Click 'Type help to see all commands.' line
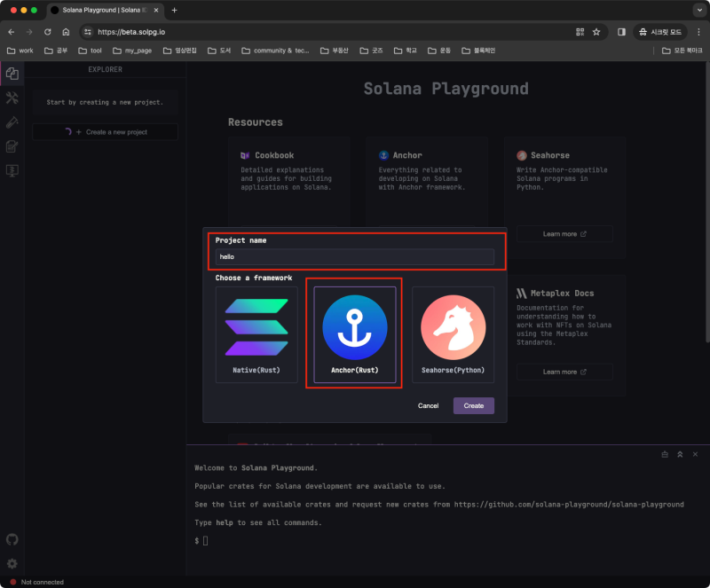The width and height of the screenshot is (710, 588). (258, 523)
